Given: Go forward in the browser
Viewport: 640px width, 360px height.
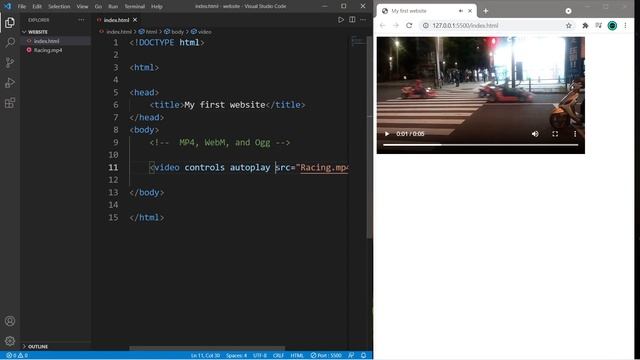Looking at the screenshot, I should click(x=396, y=25).
